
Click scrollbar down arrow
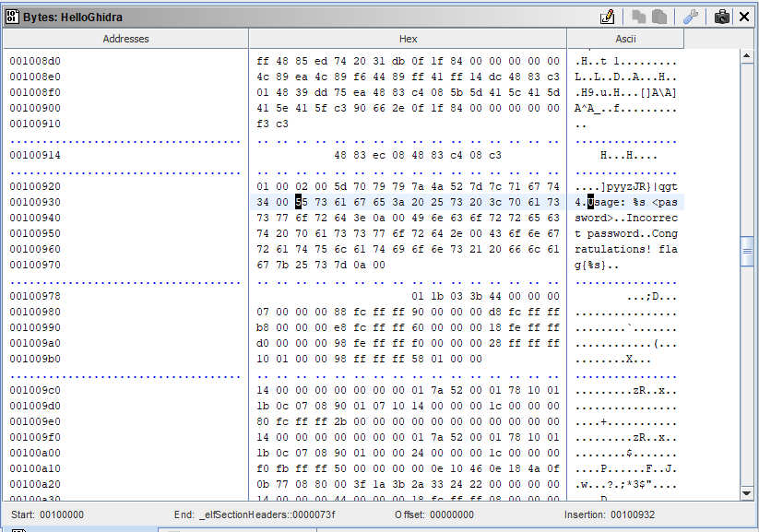tap(746, 493)
